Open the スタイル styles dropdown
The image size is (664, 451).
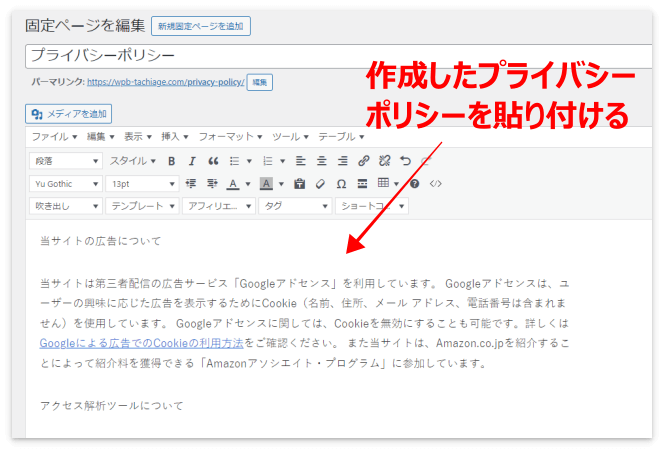pos(133,161)
